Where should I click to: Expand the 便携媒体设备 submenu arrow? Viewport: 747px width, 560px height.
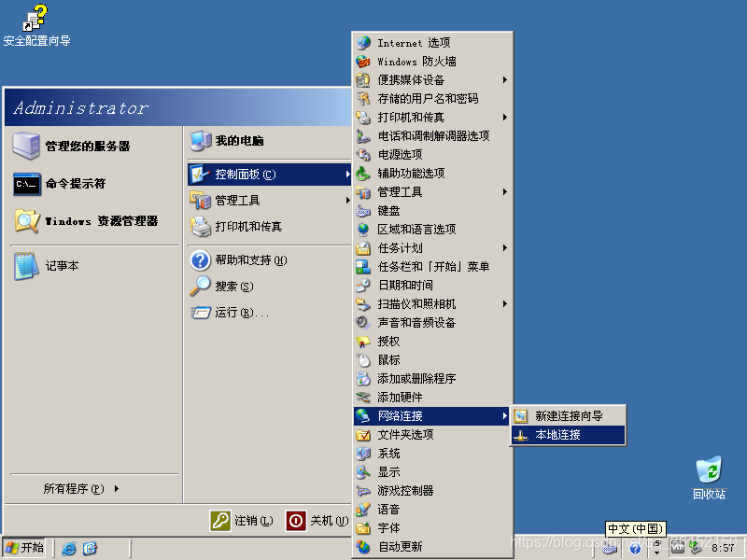tap(505, 80)
